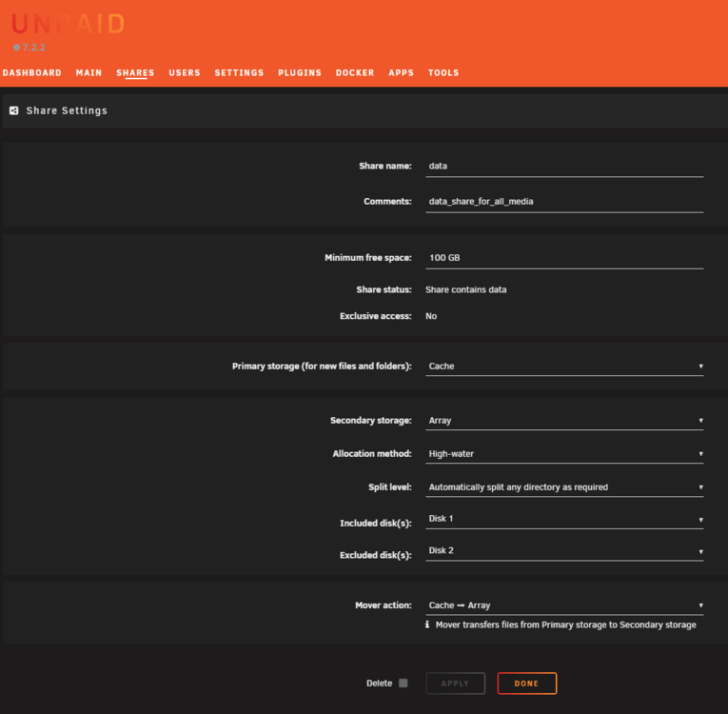The image size is (728, 714).
Task: Open the Settings tab
Action: 239,73
